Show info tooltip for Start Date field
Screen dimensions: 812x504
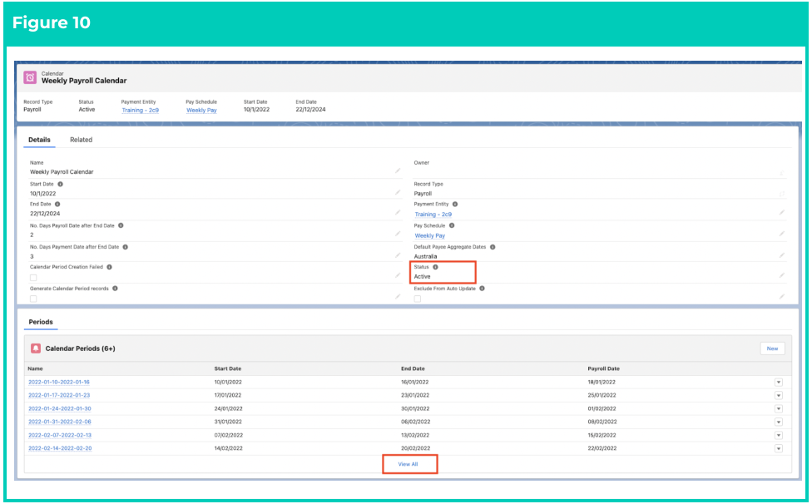[x=60, y=184]
